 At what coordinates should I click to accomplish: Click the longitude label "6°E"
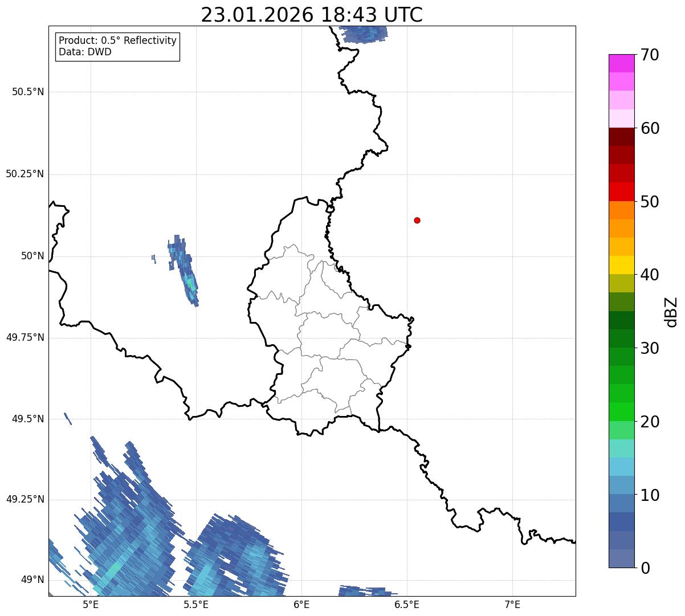(x=301, y=604)
